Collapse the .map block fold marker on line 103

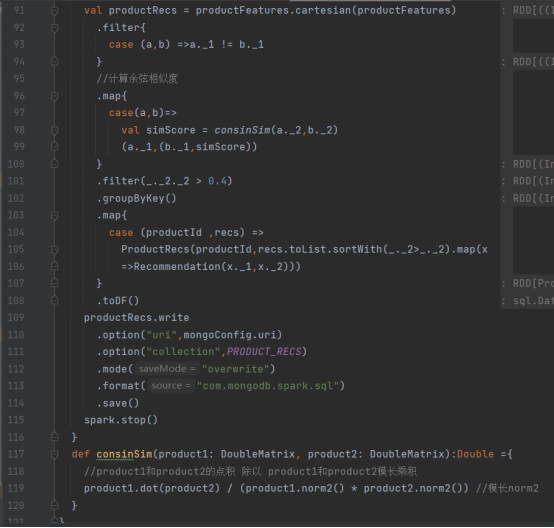(54, 215)
